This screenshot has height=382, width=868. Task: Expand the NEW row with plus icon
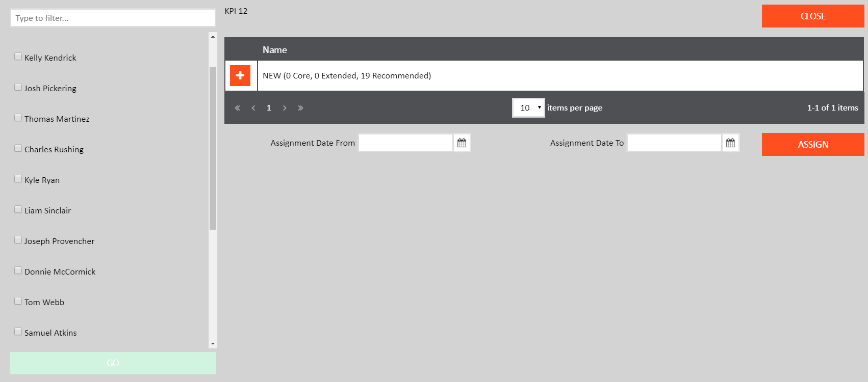click(x=240, y=75)
